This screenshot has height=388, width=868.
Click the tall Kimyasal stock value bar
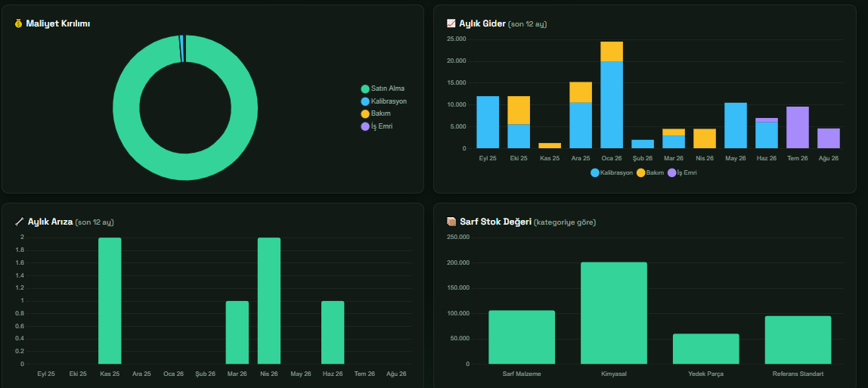614,313
